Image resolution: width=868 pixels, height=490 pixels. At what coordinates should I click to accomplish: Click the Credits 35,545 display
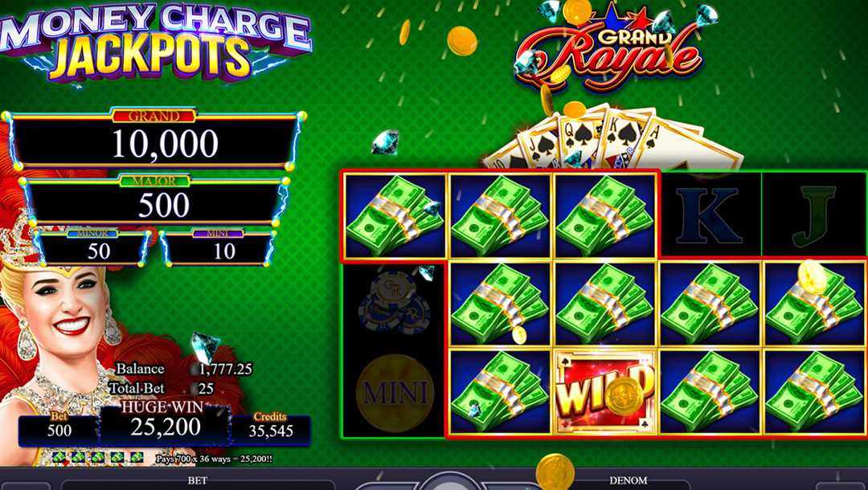[270, 427]
